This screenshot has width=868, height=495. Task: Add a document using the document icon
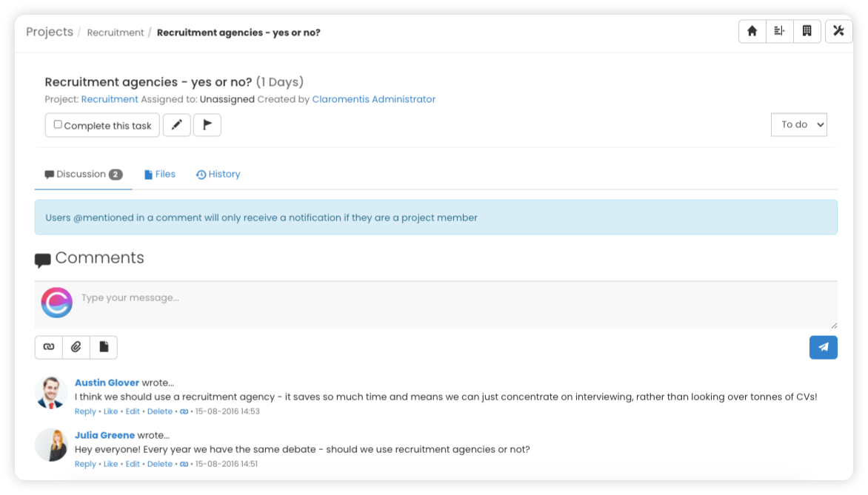pos(104,347)
